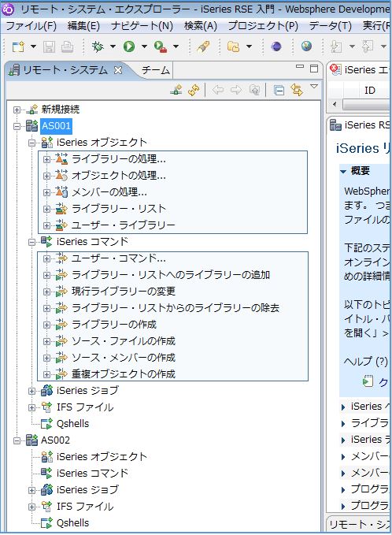
Task: Open the Run dropdown arrow
Action: (x=144, y=46)
